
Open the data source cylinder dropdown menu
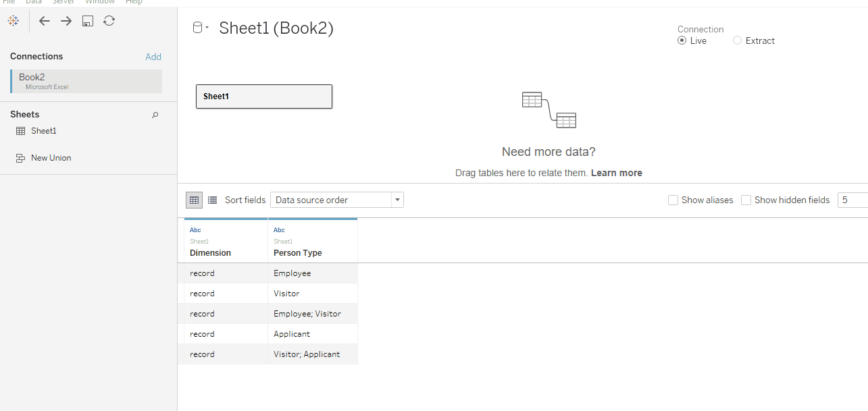coord(201,28)
